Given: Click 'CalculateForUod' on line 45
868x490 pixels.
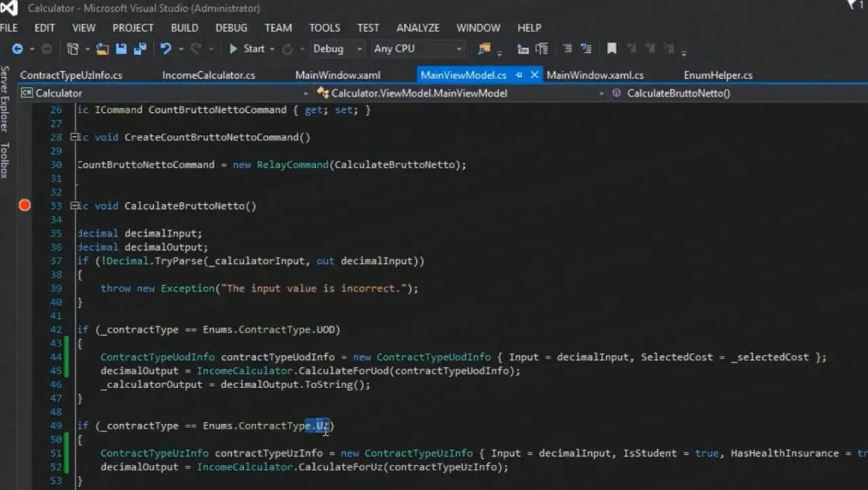Looking at the screenshot, I should (345, 371).
